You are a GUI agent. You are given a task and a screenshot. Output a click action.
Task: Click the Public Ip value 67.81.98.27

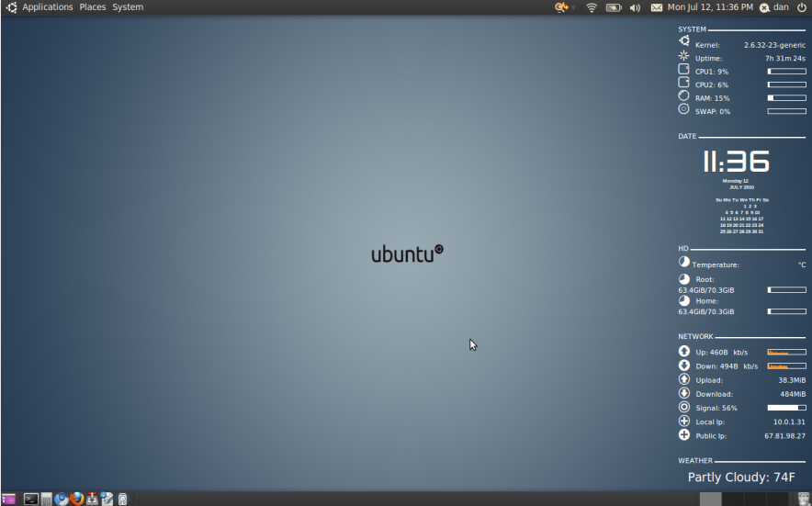click(x=785, y=436)
